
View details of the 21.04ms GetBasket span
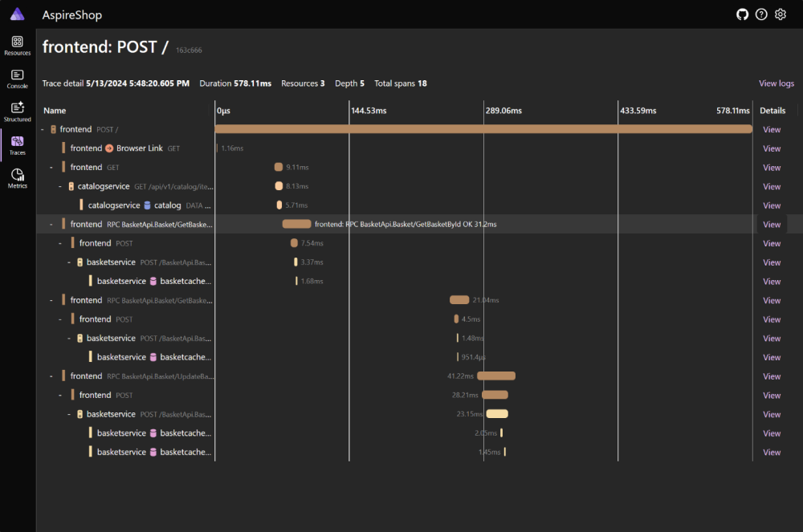771,301
